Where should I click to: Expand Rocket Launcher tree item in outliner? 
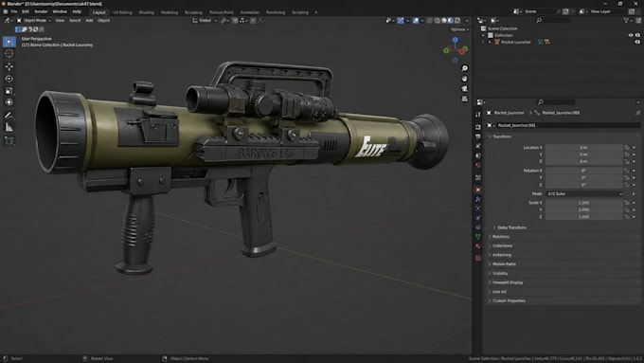490,42
